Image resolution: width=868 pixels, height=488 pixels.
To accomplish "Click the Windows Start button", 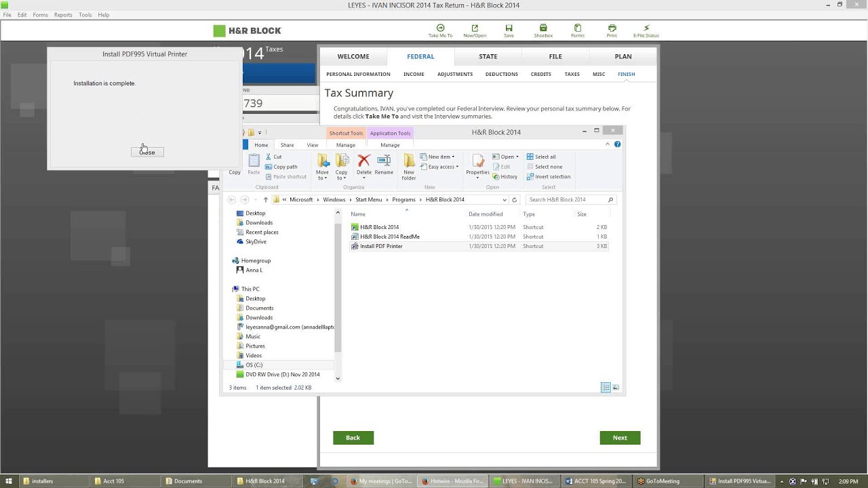I will pyautogui.click(x=9, y=481).
